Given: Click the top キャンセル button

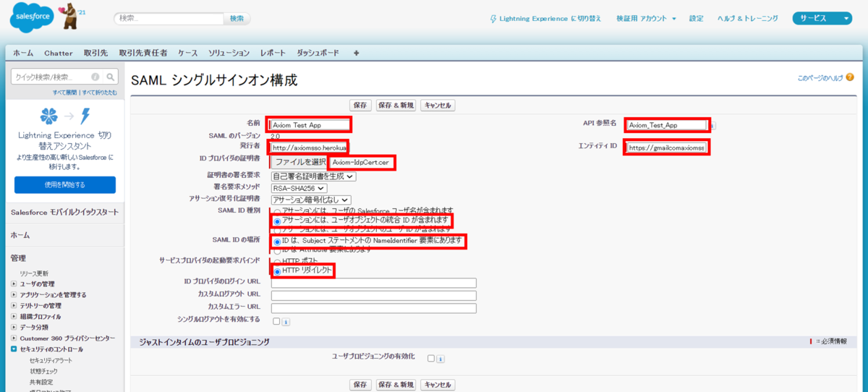Looking at the screenshot, I should pyautogui.click(x=438, y=106).
